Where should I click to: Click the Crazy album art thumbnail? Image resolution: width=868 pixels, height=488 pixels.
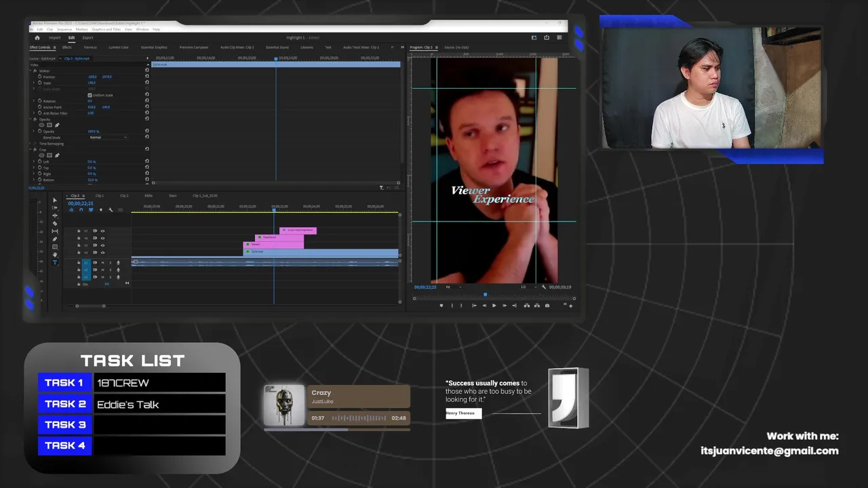click(284, 405)
